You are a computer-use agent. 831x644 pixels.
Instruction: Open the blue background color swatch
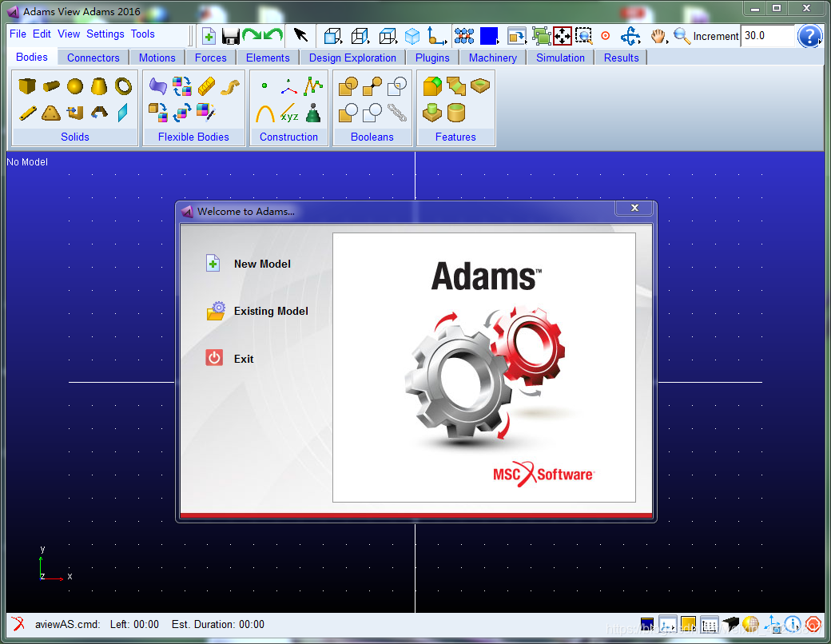[489, 36]
